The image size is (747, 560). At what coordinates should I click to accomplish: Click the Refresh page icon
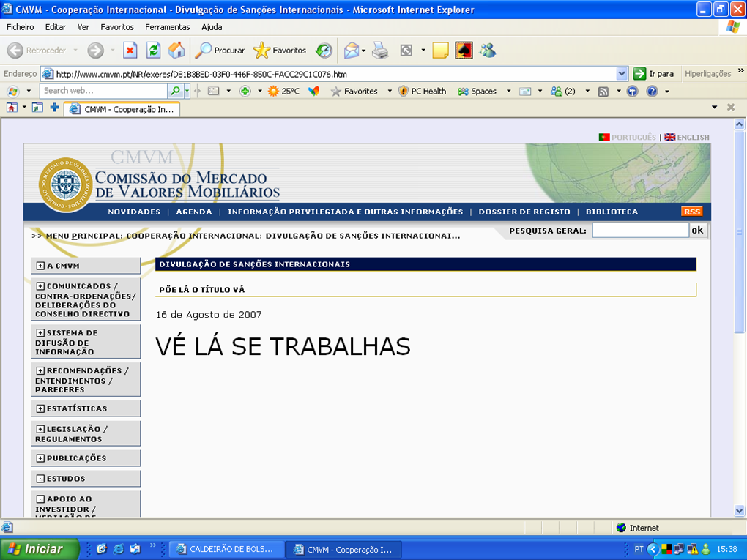[153, 51]
